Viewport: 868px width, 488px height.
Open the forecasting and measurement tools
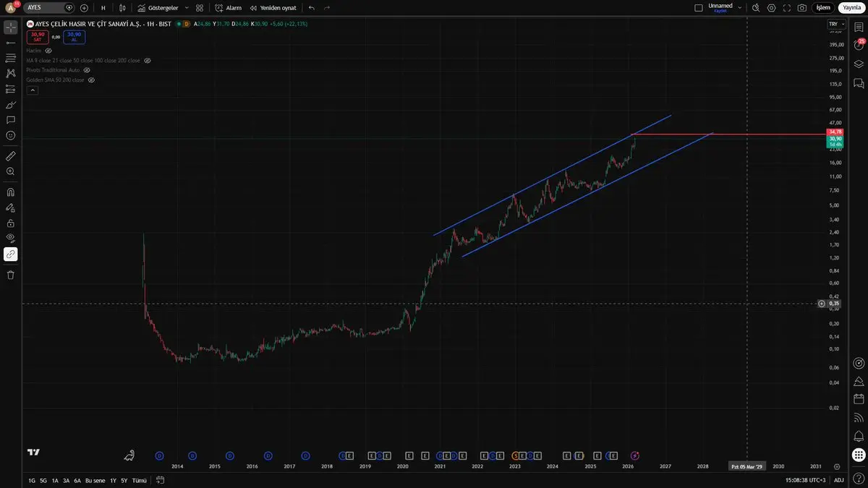pyautogui.click(x=11, y=89)
